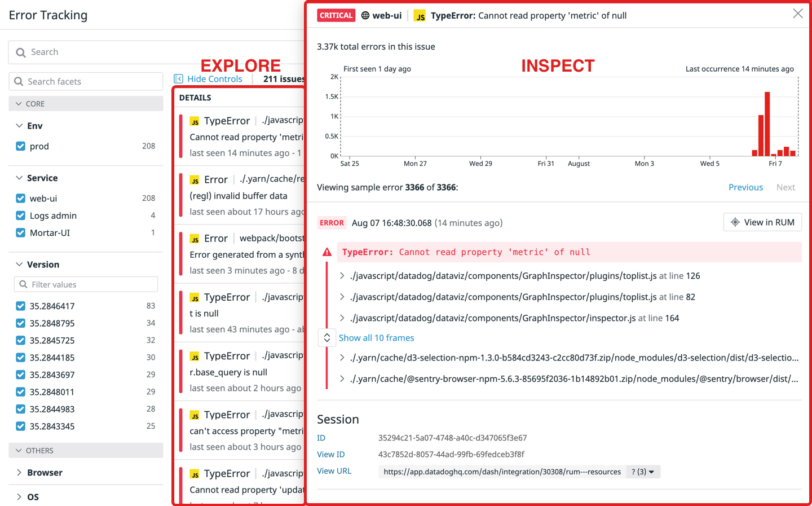
Task: Toggle the Logs admin service checkbox
Action: (21, 215)
